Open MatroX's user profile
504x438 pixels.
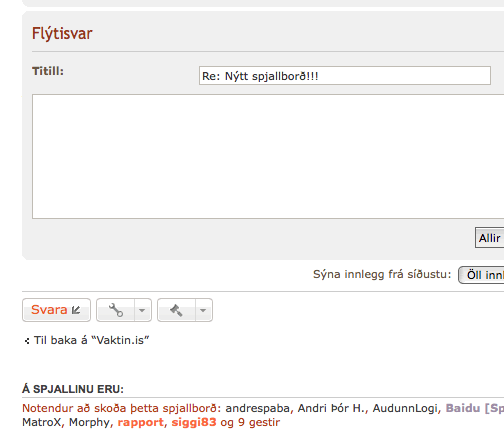click(42, 422)
